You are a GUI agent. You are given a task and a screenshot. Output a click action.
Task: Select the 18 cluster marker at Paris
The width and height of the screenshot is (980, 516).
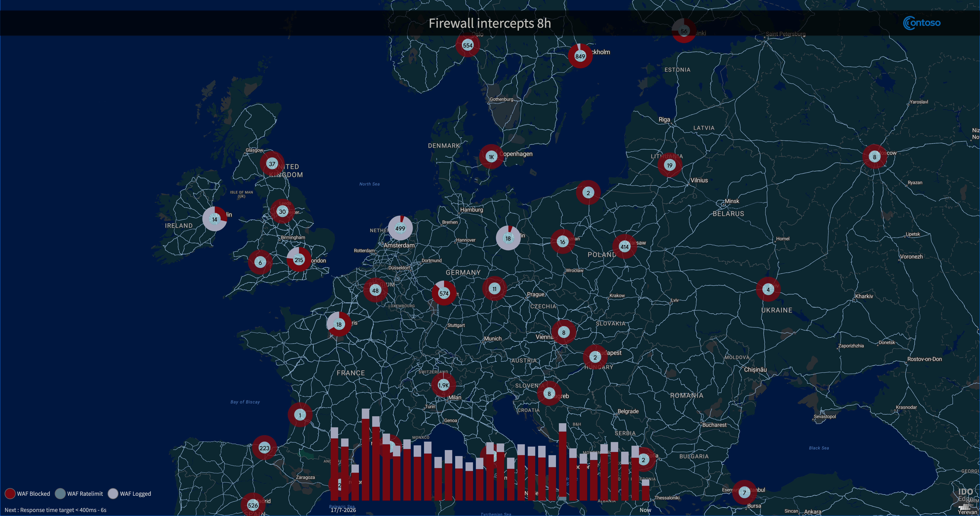339,324
